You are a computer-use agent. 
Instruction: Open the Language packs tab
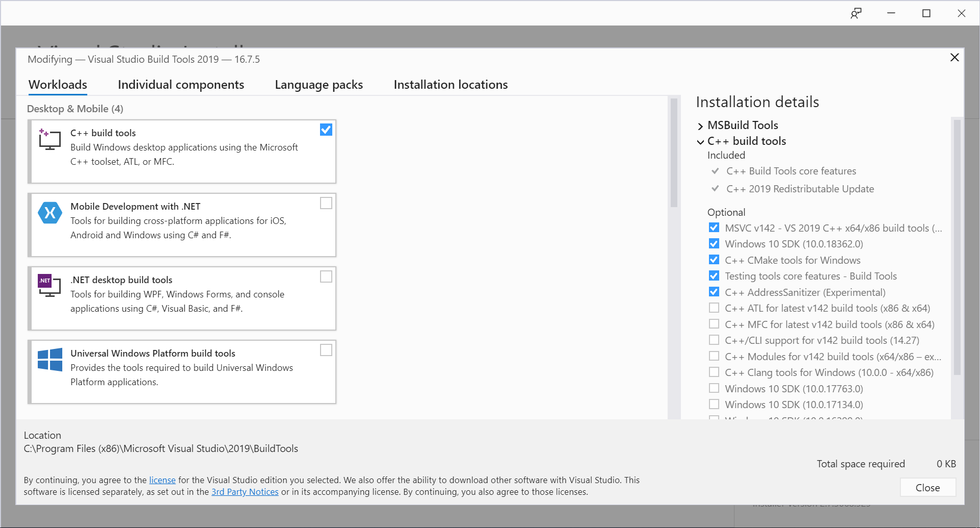click(x=318, y=85)
